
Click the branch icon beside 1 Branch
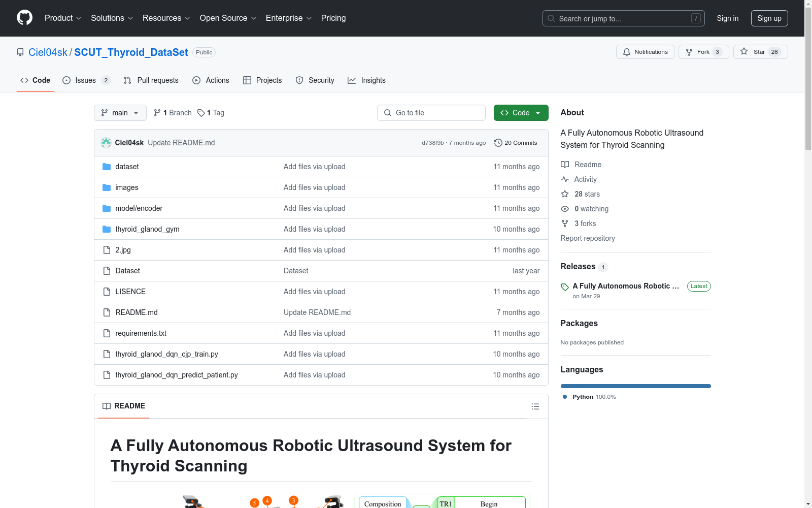(x=157, y=113)
